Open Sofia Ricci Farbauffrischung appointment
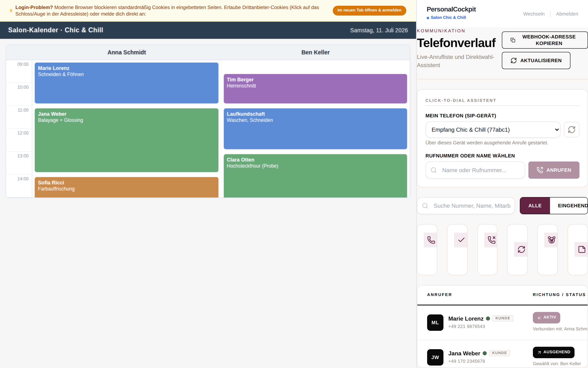588x368 pixels. coord(127,187)
